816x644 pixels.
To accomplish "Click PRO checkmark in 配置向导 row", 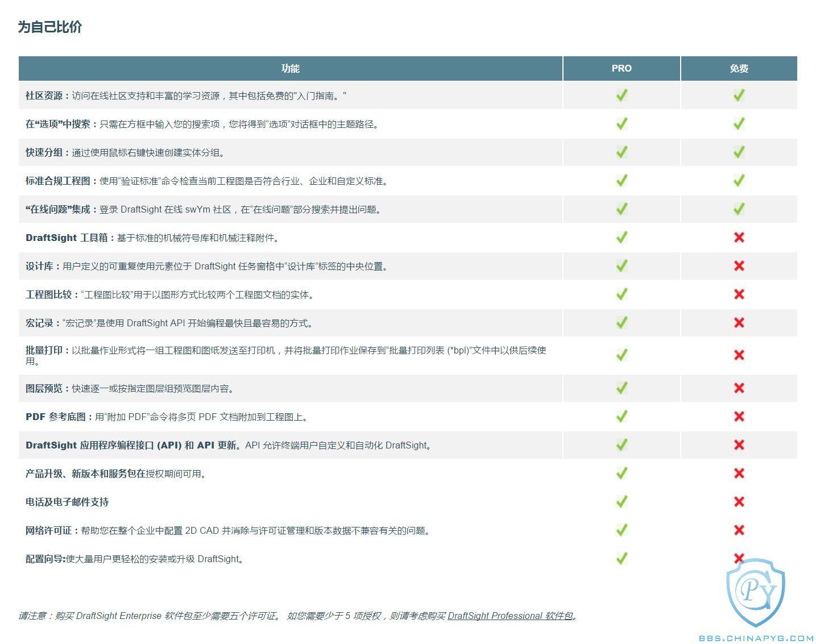I will tap(622, 558).
